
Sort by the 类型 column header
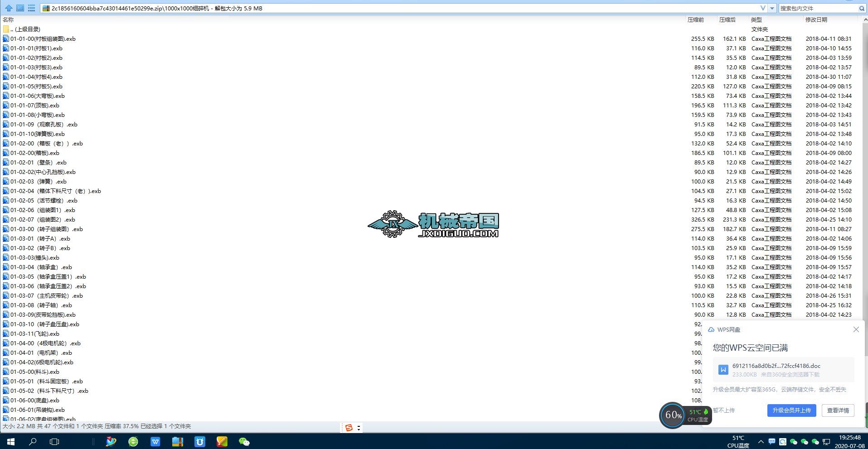pyautogui.click(x=756, y=19)
